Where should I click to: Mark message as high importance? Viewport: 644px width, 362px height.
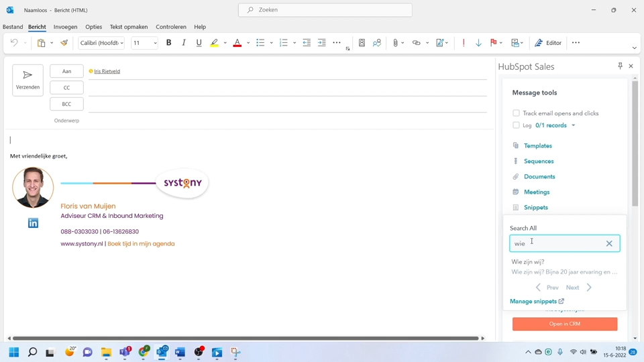464,43
